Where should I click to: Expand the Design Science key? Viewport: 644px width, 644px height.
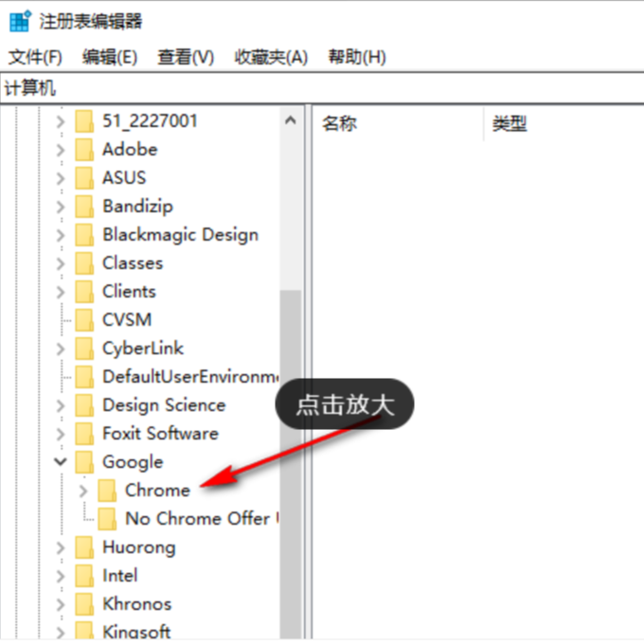pos(61,405)
